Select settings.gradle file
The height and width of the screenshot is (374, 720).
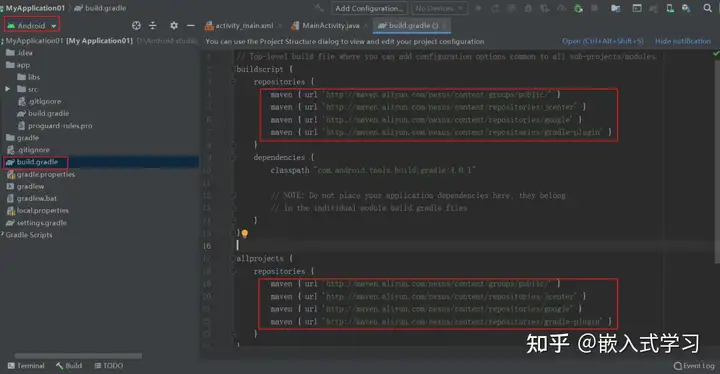pos(36,223)
